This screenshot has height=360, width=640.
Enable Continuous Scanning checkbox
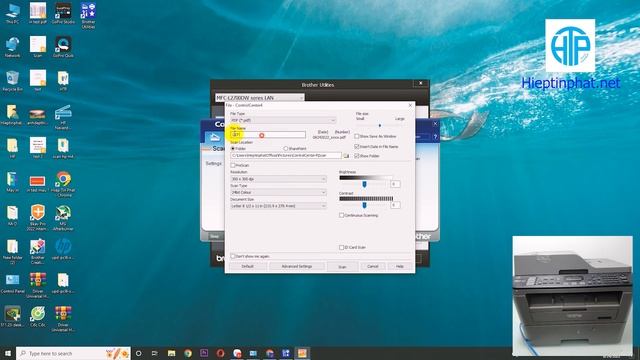[x=342, y=215]
